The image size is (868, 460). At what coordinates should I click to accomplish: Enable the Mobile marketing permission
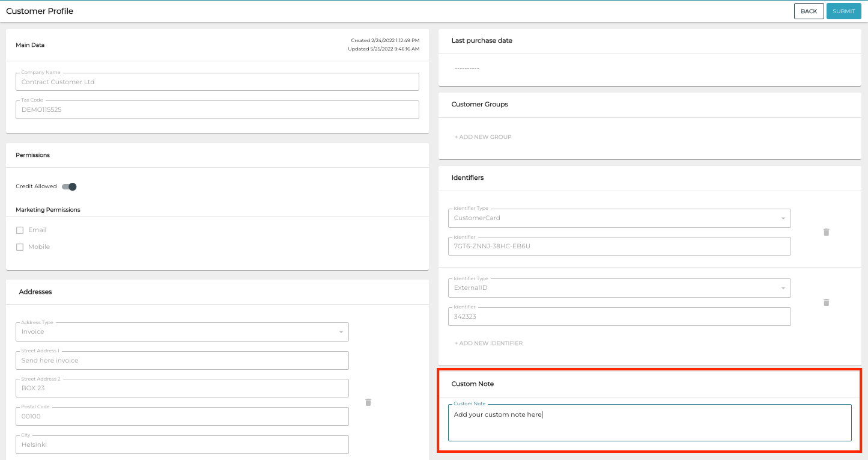click(19, 247)
